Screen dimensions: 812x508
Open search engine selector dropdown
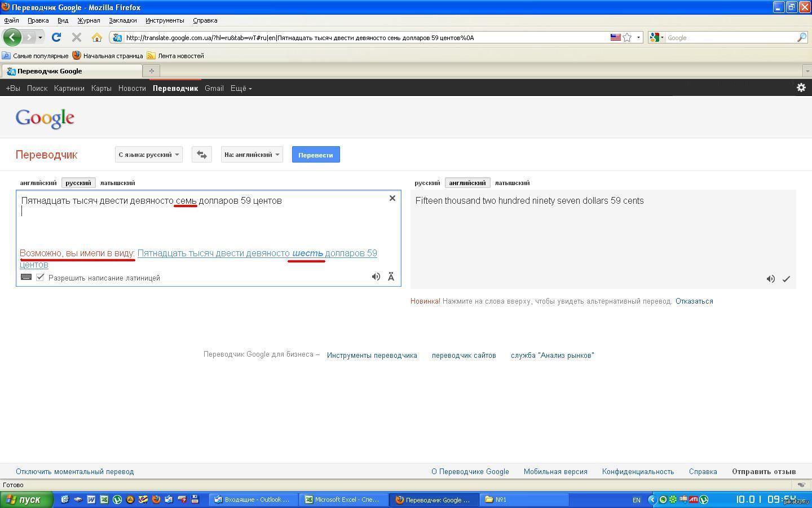[656, 38]
